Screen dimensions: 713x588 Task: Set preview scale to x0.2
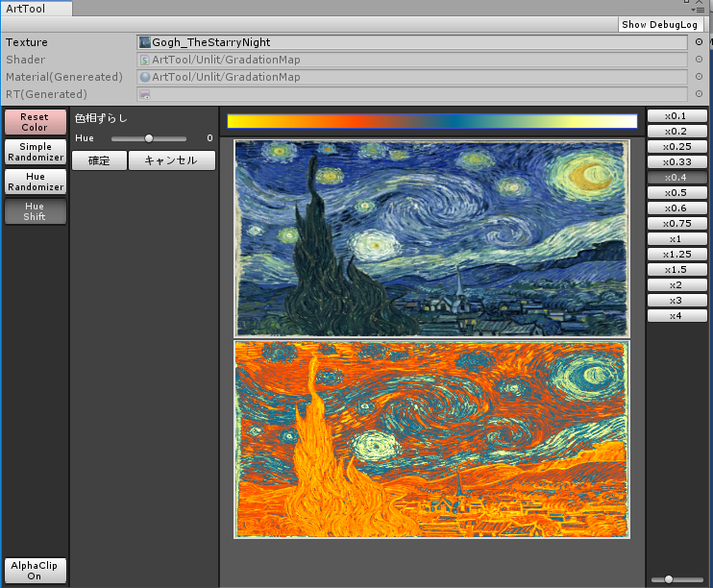pyautogui.click(x=676, y=132)
